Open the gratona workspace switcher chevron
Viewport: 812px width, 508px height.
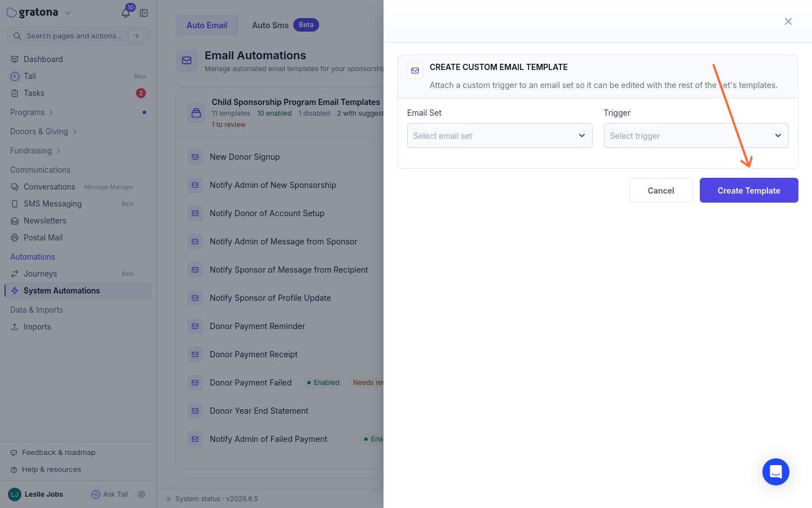click(x=68, y=13)
